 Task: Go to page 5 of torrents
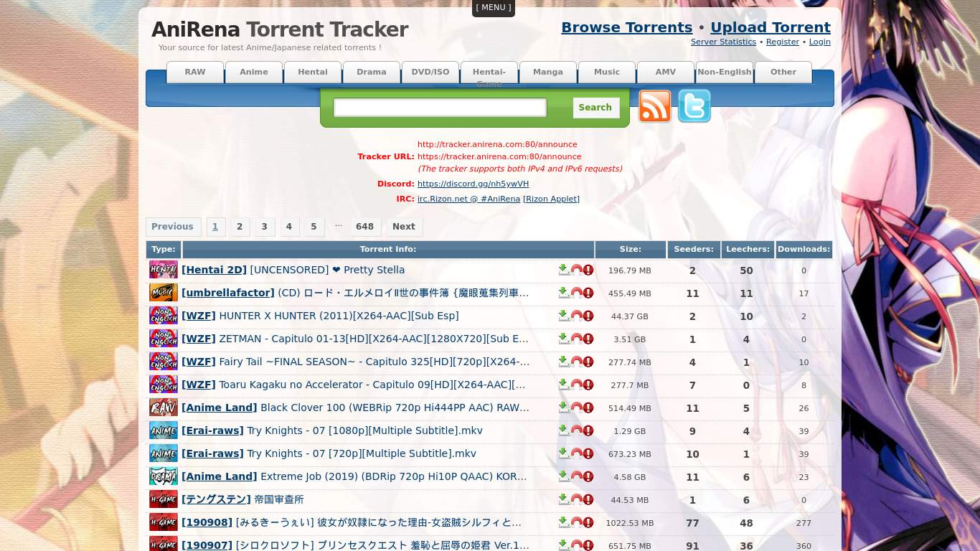[x=314, y=227]
